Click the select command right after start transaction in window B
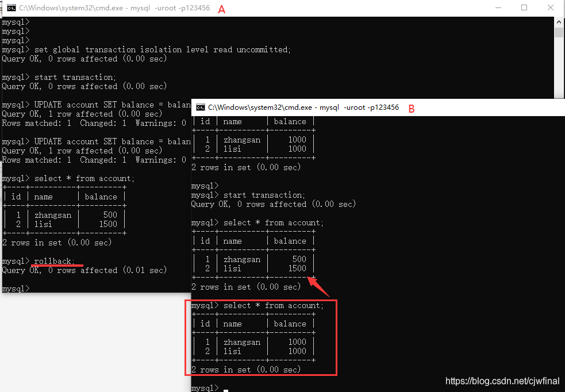The image size is (565, 392). [x=274, y=222]
